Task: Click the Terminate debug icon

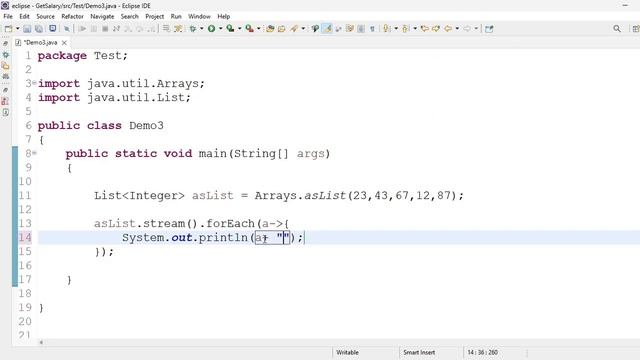Action: [105, 29]
